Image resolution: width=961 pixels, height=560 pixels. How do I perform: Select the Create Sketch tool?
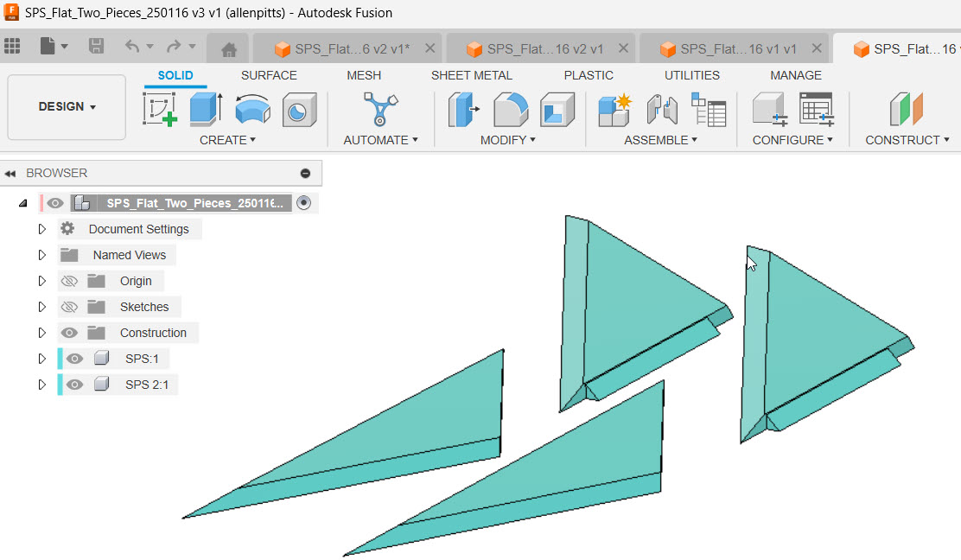[x=161, y=110]
